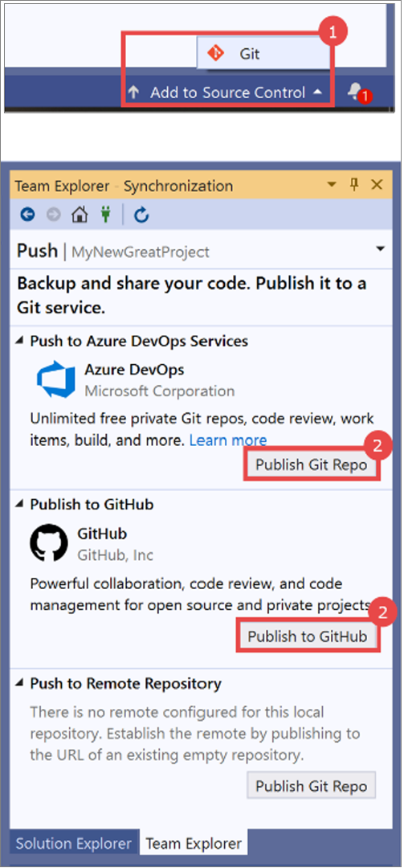Switch to the Solution Explorer tab
Screen dimensions: 404x868
[x=74, y=844]
